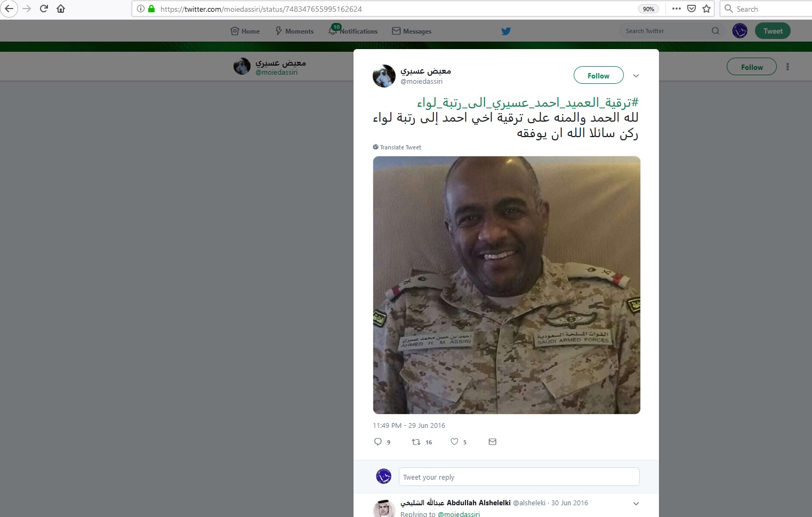The width and height of the screenshot is (812, 517).
Task: Save page to Pocket icon
Action: tap(692, 9)
